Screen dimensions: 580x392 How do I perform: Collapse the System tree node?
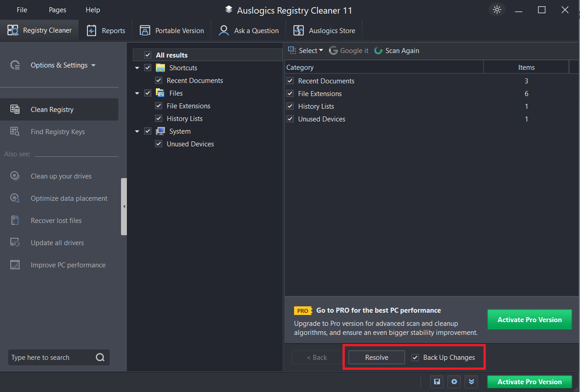(x=137, y=131)
